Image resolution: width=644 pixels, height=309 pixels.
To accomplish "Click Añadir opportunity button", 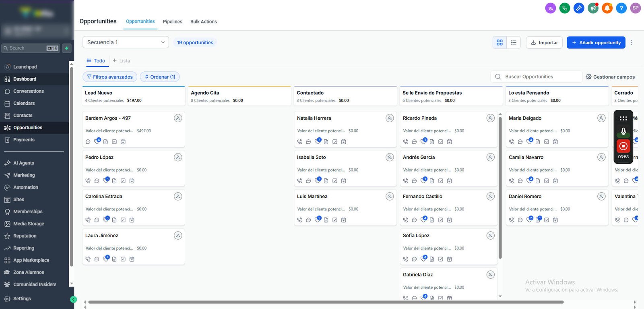I will 596,43.
